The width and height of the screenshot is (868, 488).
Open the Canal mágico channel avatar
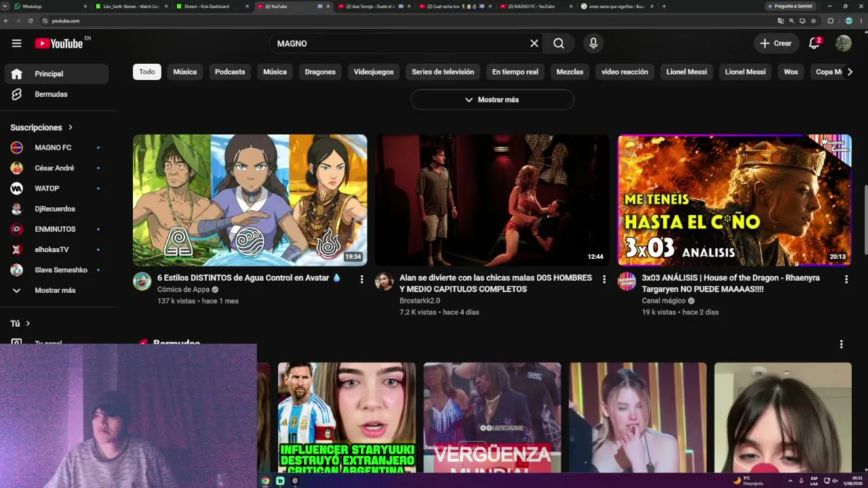coord(627,281)
